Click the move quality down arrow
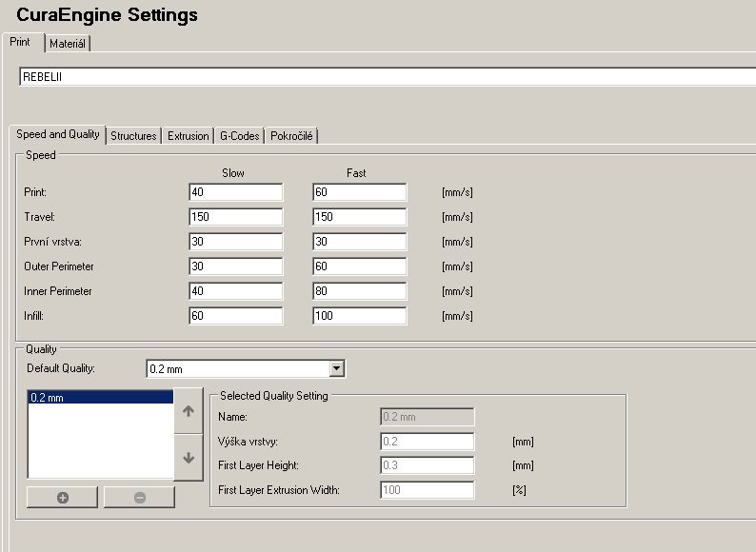The image size is (756, 552). tap(189, 458)
